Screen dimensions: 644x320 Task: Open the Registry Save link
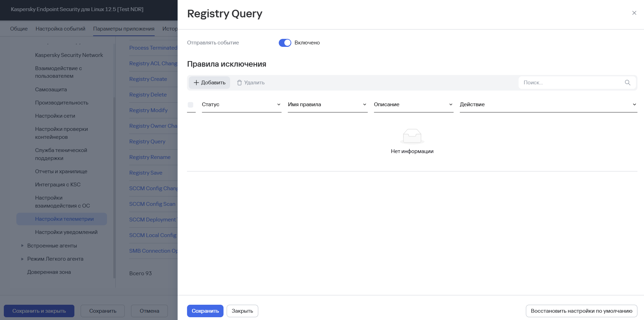146,173
